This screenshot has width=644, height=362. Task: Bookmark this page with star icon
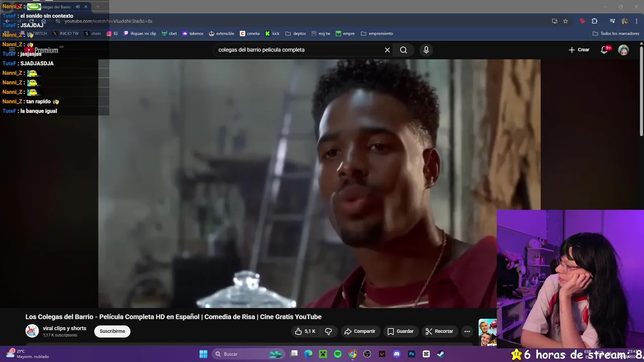(566, 21)
